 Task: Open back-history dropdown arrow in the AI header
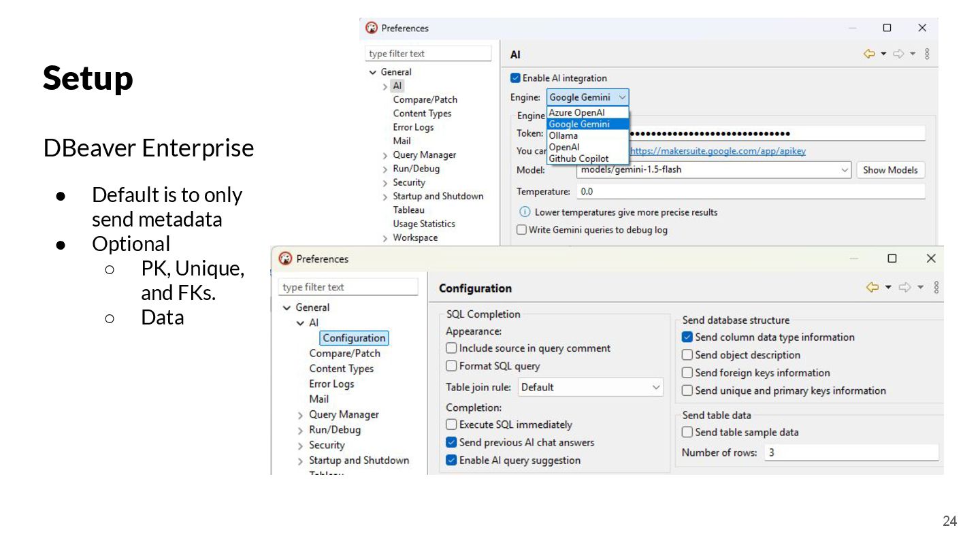(883, 54)
